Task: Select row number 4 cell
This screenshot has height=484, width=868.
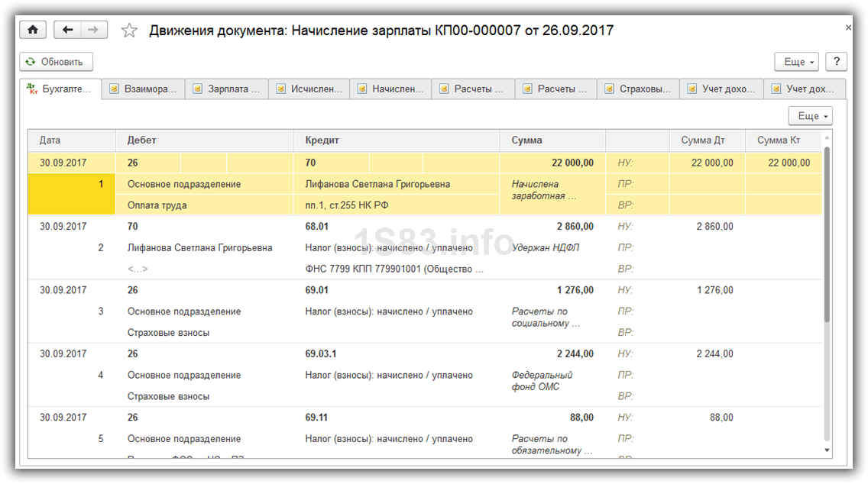Action: pyautogui.click(x=101, y=375)
